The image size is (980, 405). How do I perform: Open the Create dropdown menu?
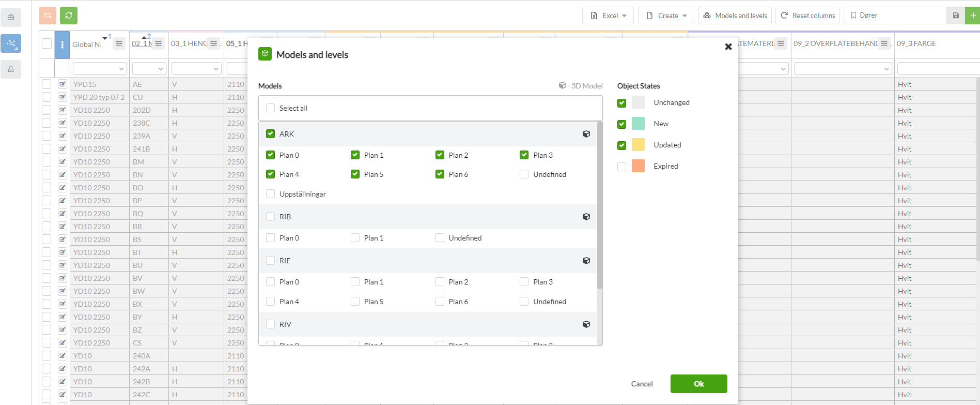pyautogui.click(x=666, y=16)
